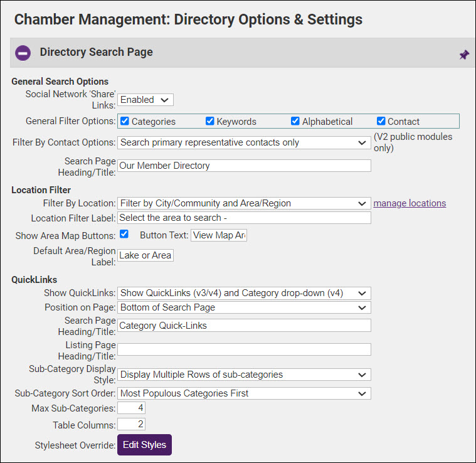
Task: Open Social Network Share Links dropdown
Action: point(145,100)
